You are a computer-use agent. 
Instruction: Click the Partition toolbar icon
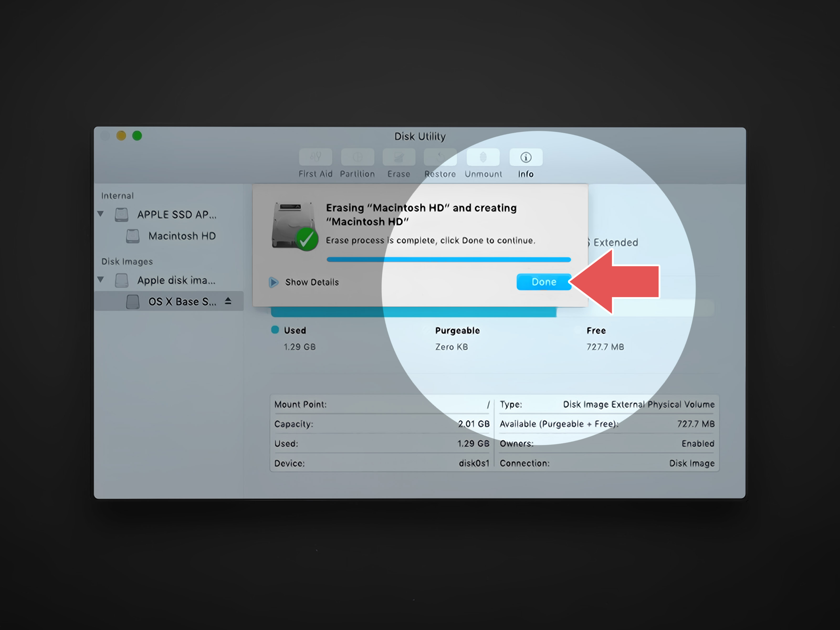point(357,157)
